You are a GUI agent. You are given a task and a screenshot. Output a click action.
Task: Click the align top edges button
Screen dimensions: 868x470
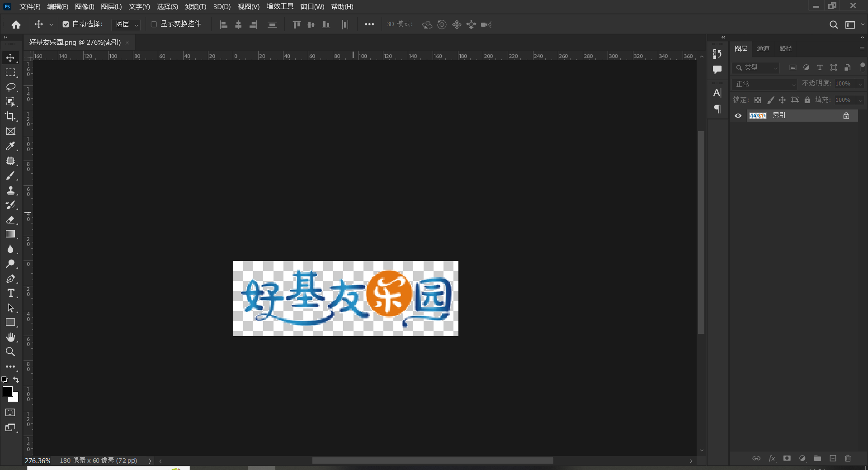point(296,24)
